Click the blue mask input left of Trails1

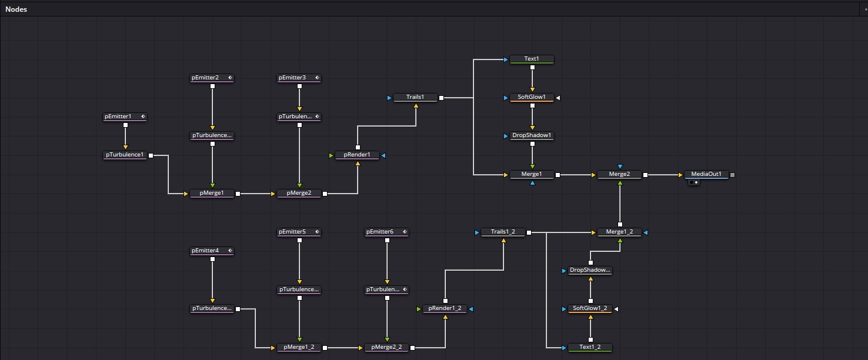389,98
